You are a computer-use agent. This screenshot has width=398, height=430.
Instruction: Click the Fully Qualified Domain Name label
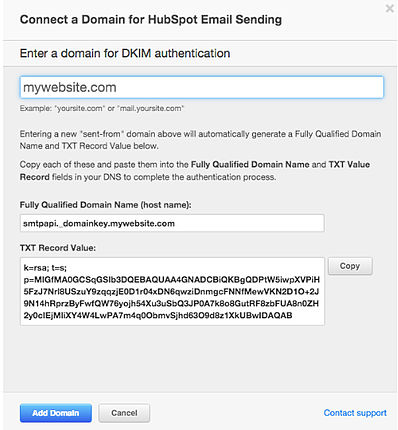[105, 205]
